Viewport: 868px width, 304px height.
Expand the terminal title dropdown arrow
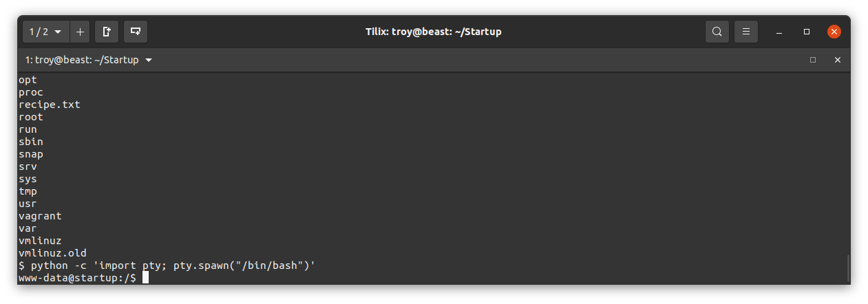(149, 60)
